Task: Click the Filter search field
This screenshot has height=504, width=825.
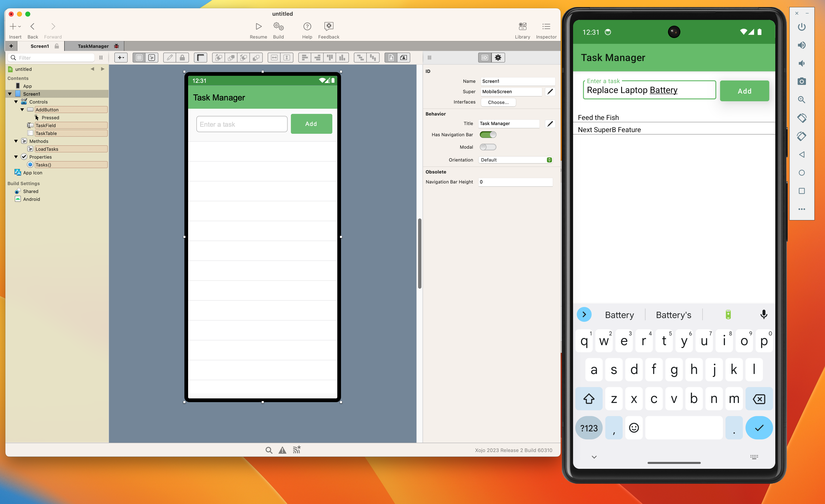Action: tap(51, 58)
